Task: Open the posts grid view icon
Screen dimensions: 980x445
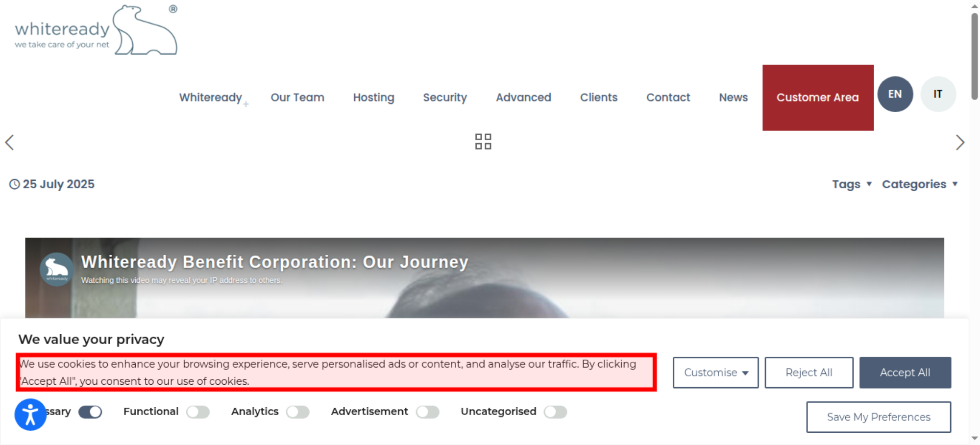Action: click(483, 142)
